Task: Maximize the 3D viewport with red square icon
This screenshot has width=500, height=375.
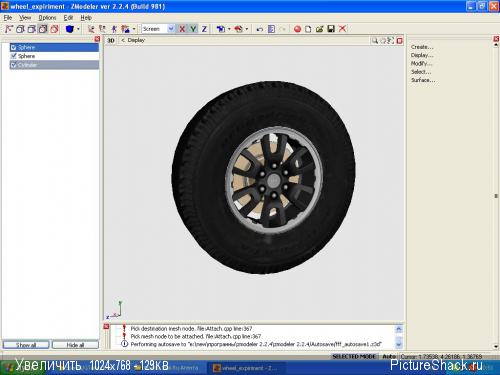Action: pos(399,41)
